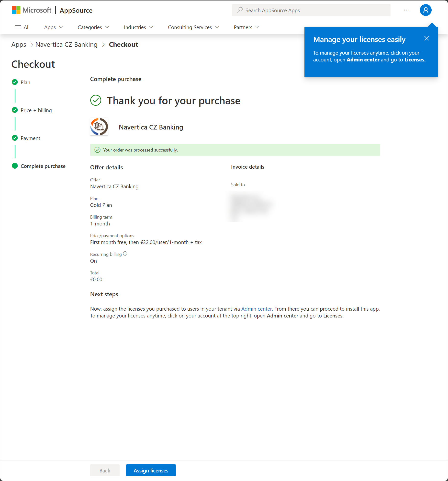Screen dimensions: 448x481
Task: Click the search magnifier icon
Action: [240, 10]
